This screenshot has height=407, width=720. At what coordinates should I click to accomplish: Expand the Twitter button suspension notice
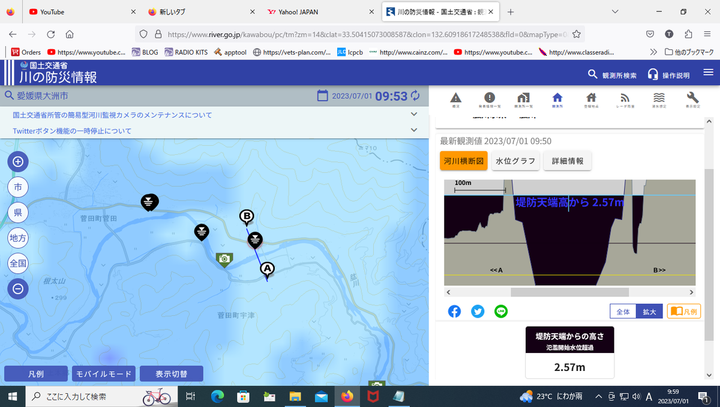[x=414, y=131]
